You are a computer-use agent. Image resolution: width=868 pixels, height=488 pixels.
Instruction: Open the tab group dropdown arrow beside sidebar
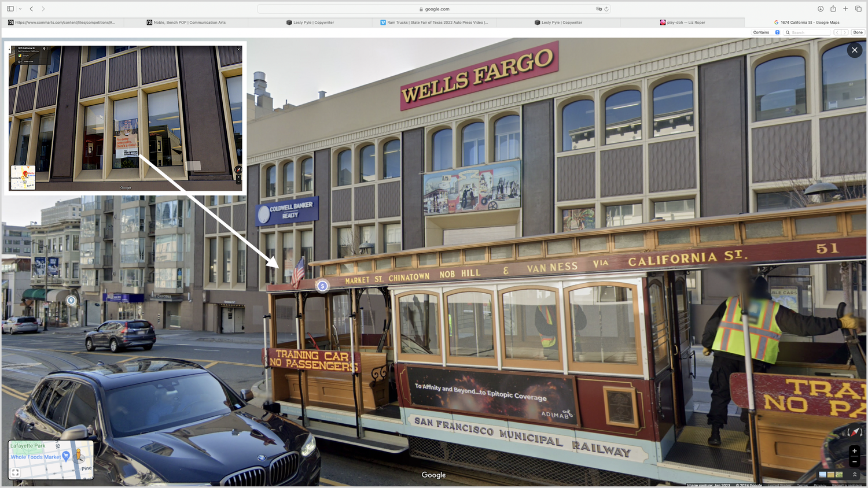point(20,9)
